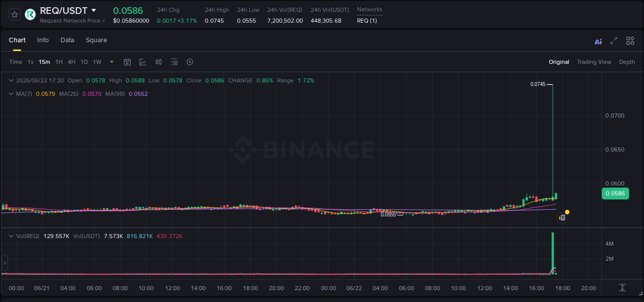Collapse the MA indicator legend chevron
Screen dimensions: 644x302
pos(11,94)
